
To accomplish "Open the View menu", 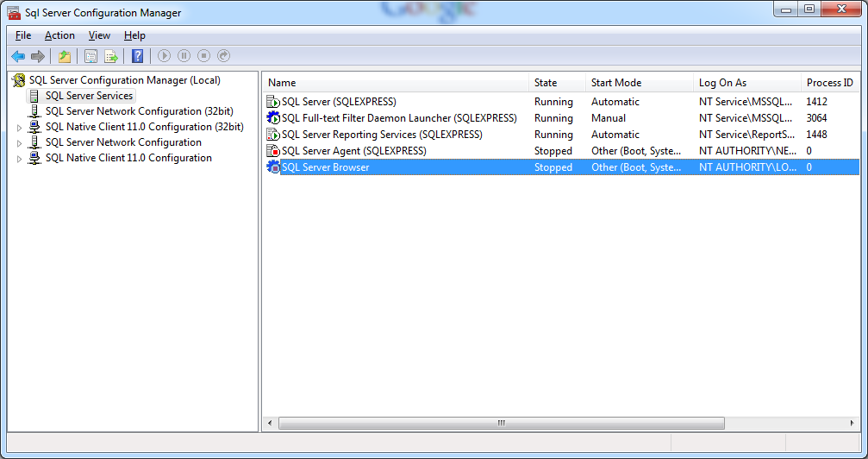I will point(99,35).
